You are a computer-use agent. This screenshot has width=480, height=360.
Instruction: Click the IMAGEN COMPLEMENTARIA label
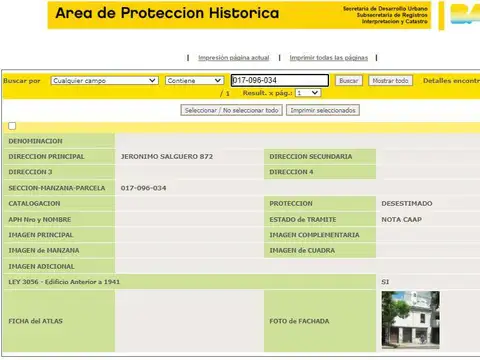pyautogui.click(x=314, y=235)
